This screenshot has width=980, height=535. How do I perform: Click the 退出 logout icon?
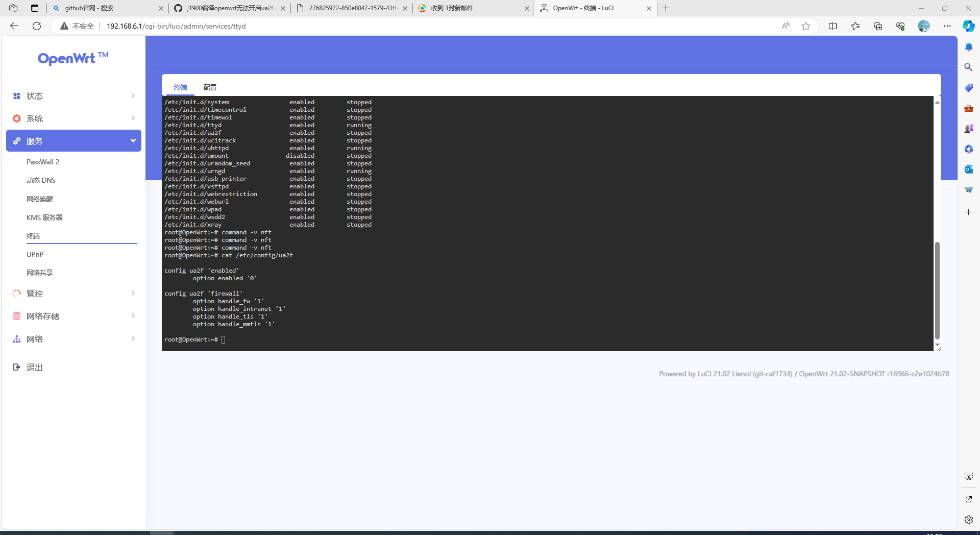pos(16,367)
